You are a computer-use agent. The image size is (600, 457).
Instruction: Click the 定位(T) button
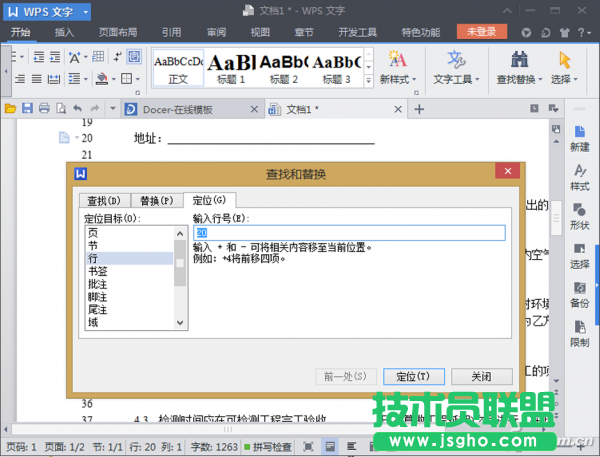[x=412, y=377]
